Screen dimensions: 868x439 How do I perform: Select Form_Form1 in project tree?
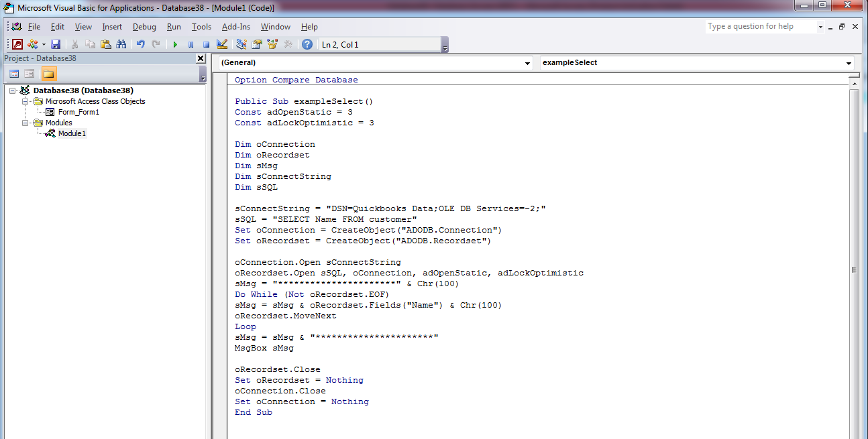(x=78, y=112)
